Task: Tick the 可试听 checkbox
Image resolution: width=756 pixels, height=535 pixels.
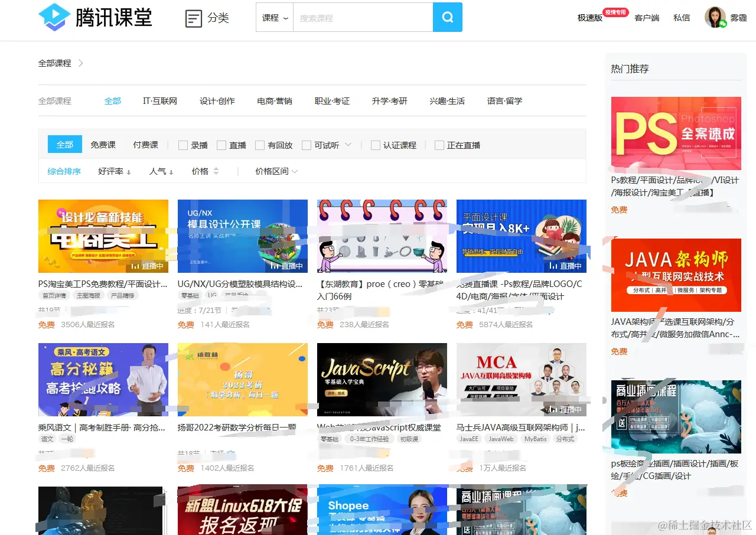Action: tap(307, 145)
